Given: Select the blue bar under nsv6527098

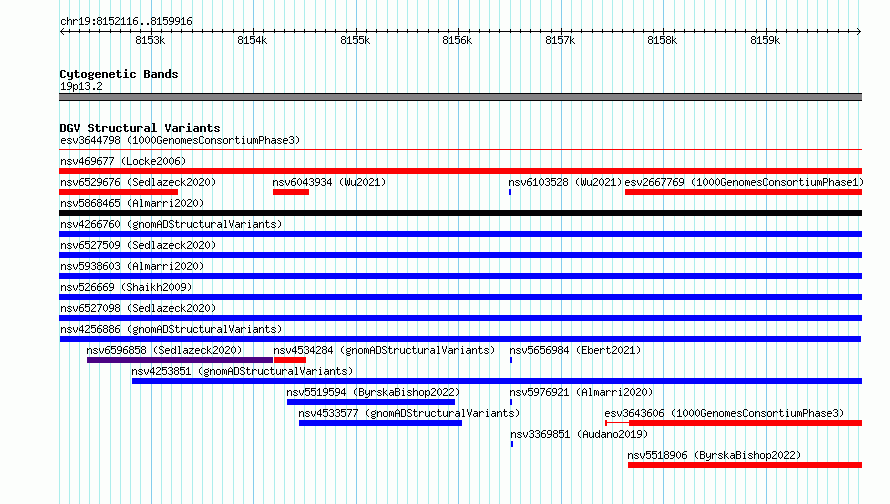Looking at the screenshot, I should pyautogui.click(x=460, y=318).
